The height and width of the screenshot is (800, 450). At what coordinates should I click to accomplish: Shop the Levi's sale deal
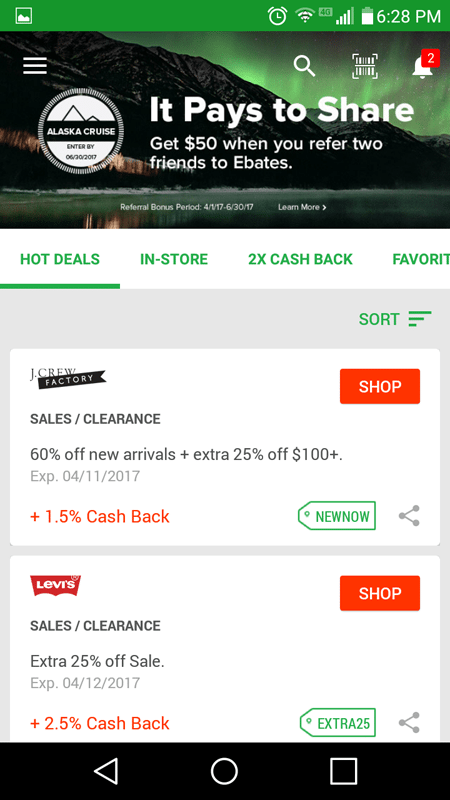(380, 593)
